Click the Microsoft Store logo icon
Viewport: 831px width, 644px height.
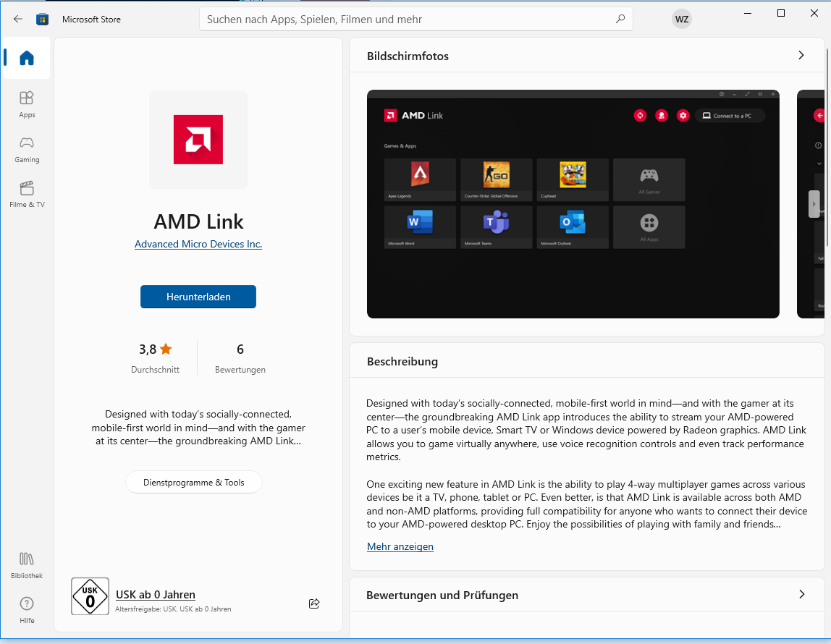click(x=43, y=20)
